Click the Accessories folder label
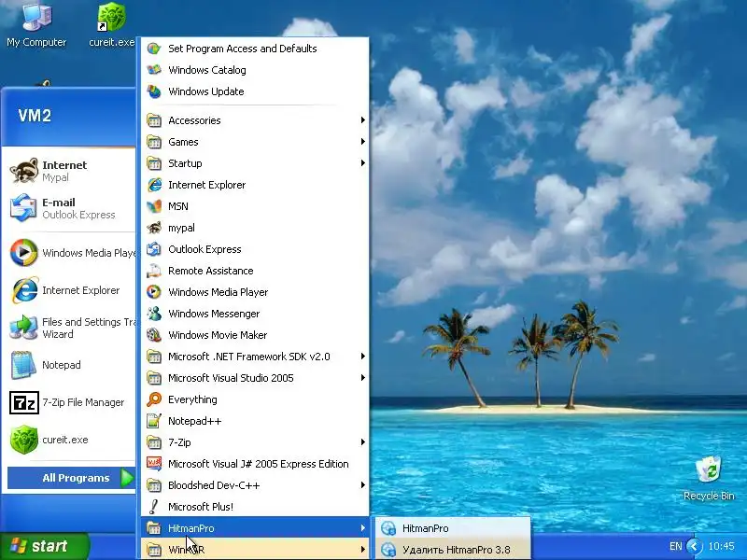This screenshot has width=747, height=560. pyautogui.click(x=194, y=120)
